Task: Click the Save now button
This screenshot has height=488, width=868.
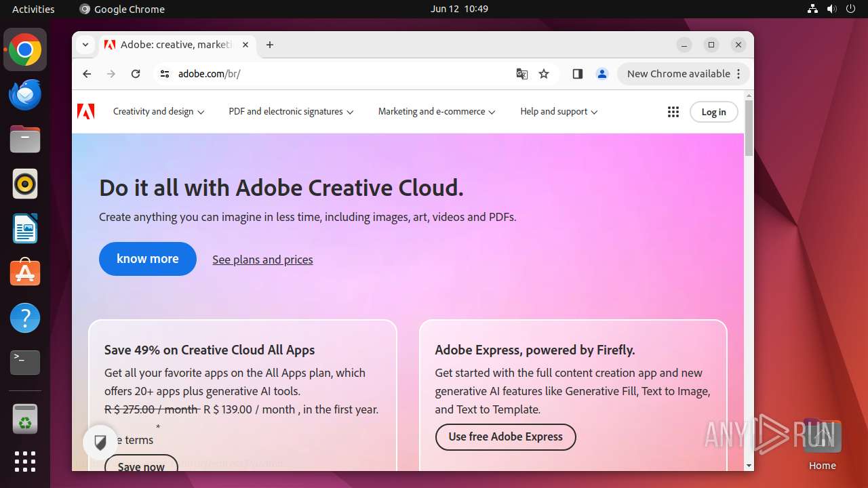Action: point(141,464)
